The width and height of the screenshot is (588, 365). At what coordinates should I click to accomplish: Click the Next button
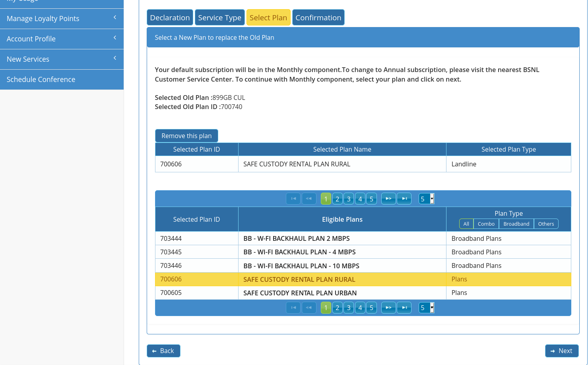click(x=561, y=351)
